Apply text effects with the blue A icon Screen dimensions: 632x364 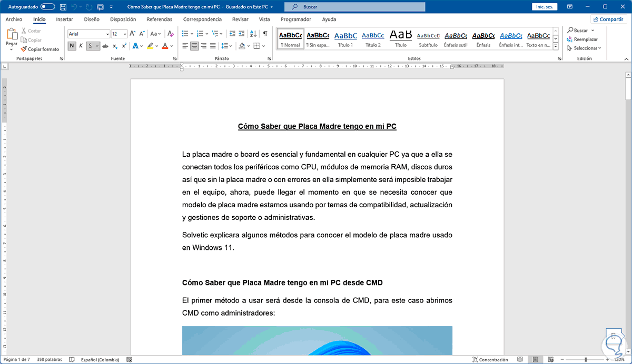[135, 46]
